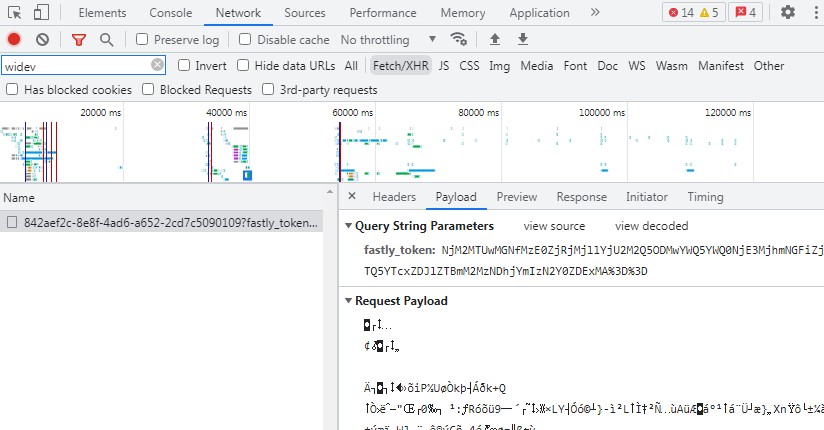
Task: Filter requests by All types
Action: coord(351,66)
